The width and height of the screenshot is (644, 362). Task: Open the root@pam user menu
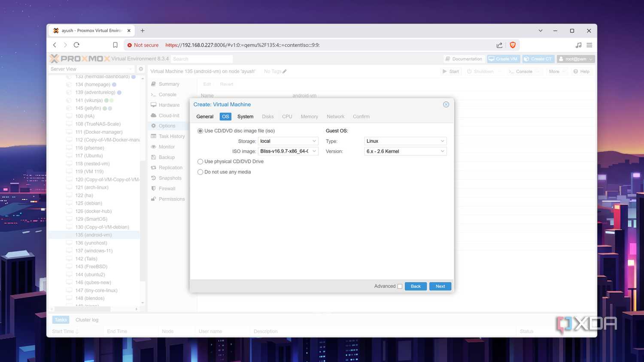click(576, 59)
